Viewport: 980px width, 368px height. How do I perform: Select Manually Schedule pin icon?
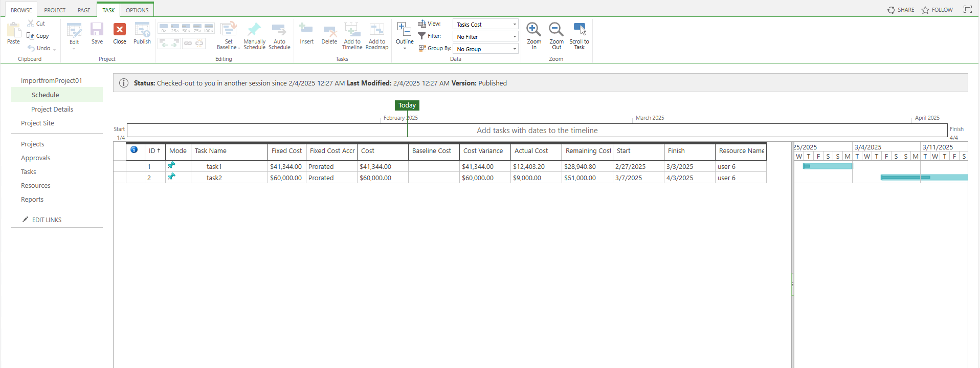coord(254,29)
